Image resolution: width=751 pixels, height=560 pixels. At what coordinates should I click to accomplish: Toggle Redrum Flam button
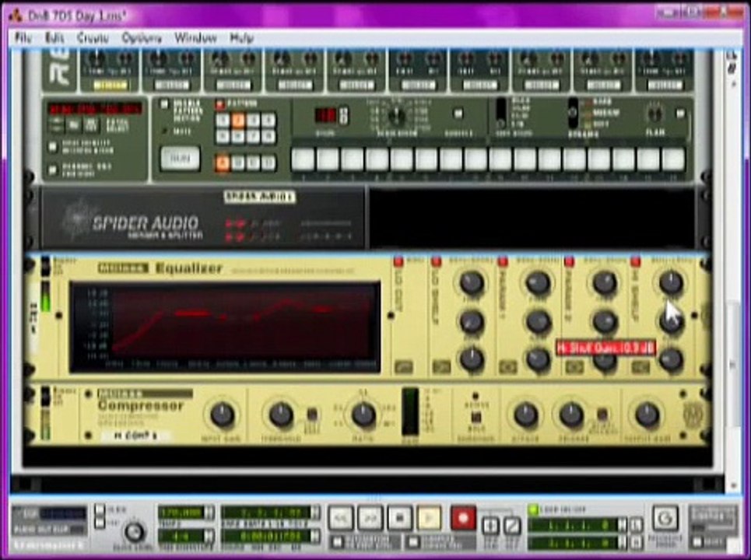click(680, 114)
